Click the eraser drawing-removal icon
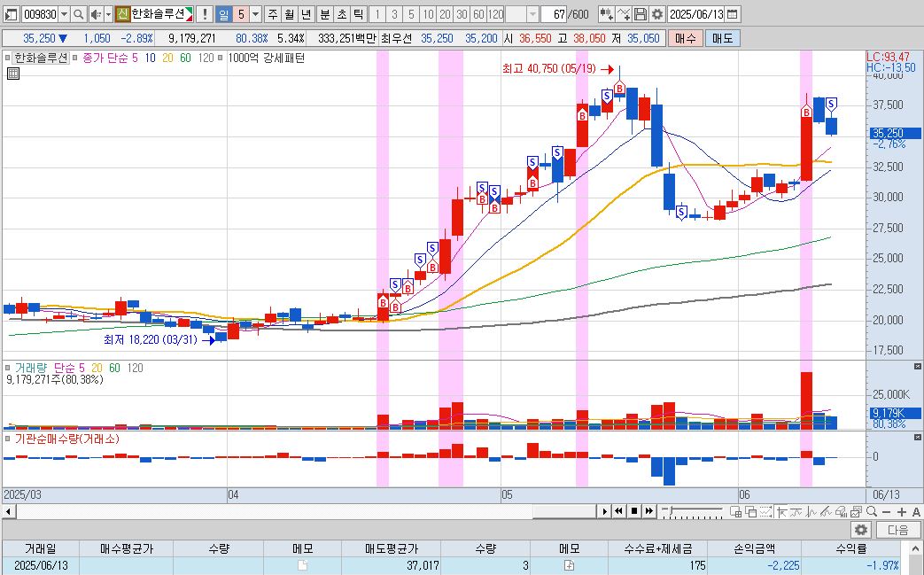The width and height of the screenshot is (924, 575). tap(842, 512)
